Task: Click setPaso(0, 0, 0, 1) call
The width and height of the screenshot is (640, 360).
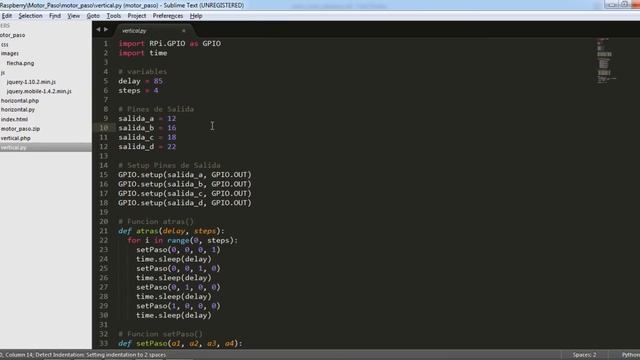Action: (x=178, y=250)
